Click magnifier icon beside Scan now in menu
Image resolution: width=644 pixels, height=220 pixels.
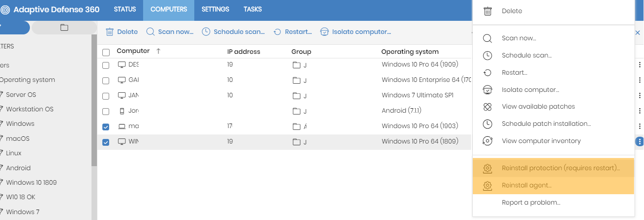coord(487,38)
